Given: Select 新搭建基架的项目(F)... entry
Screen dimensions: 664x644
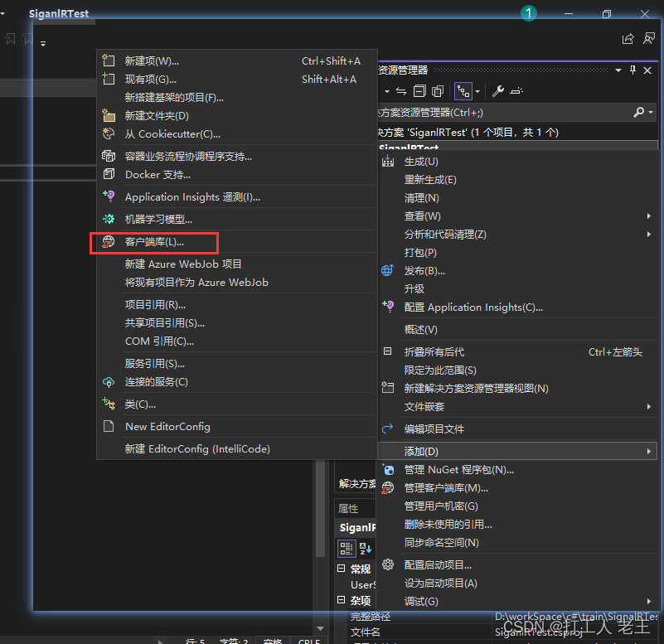Looking at the screenshot, I should point(237,97).
